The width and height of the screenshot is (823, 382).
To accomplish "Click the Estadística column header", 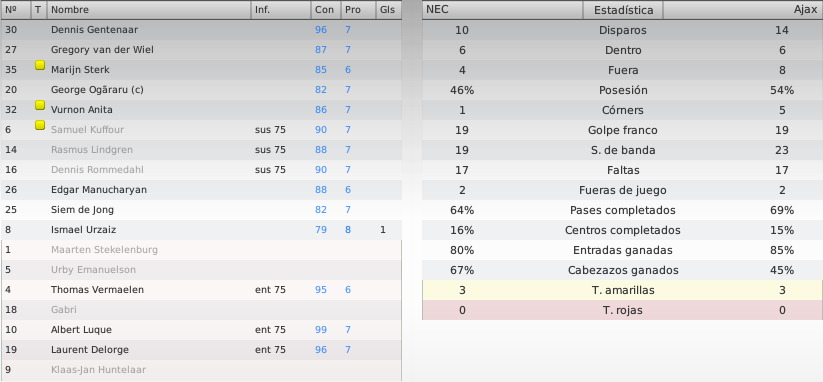I will (623, 10).
